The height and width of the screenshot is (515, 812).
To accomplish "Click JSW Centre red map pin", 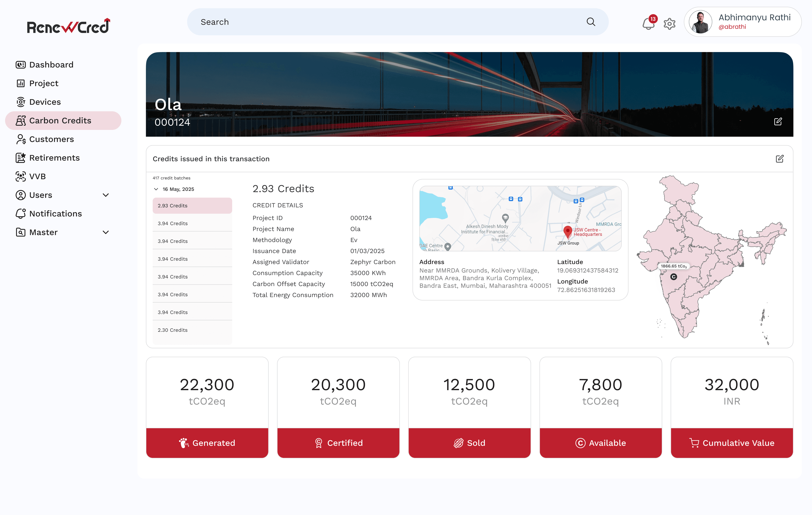I will click(x=568, y=231).
